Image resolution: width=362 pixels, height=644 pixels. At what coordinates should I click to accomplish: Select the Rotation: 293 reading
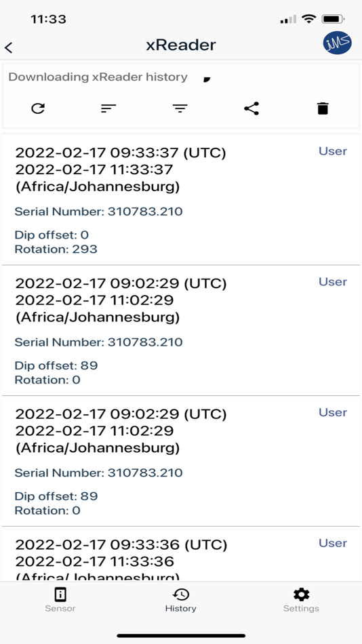point(56,249)
